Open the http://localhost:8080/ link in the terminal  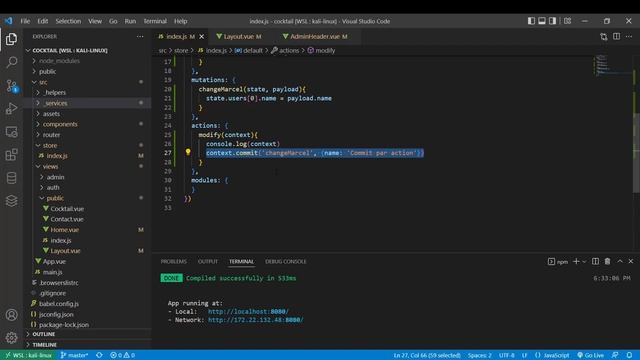(x=248, y=311)
